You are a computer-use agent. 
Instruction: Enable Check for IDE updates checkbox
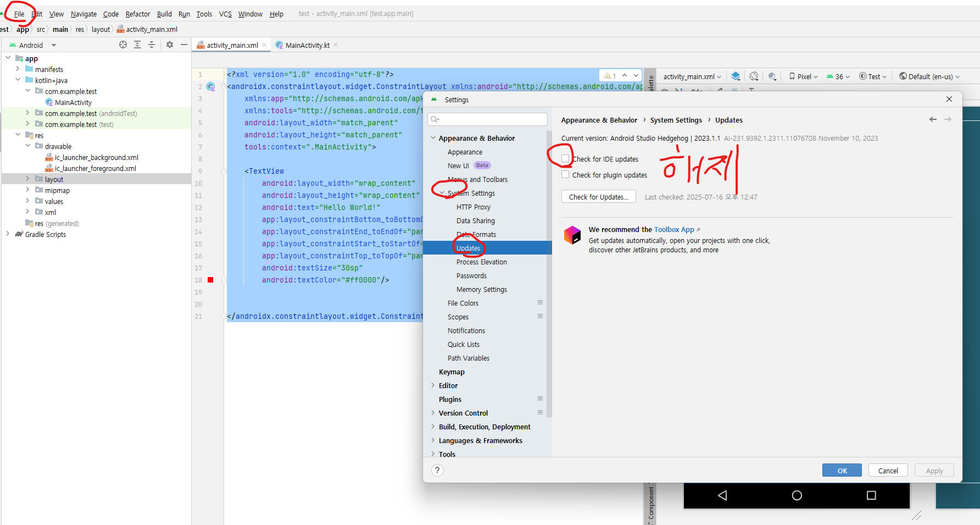point(565,159)
